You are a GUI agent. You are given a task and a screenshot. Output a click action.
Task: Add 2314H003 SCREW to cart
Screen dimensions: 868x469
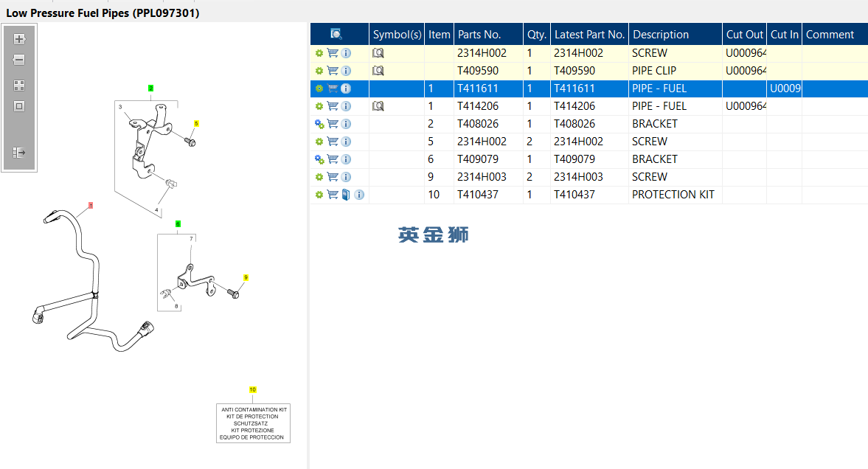point(333,177)
